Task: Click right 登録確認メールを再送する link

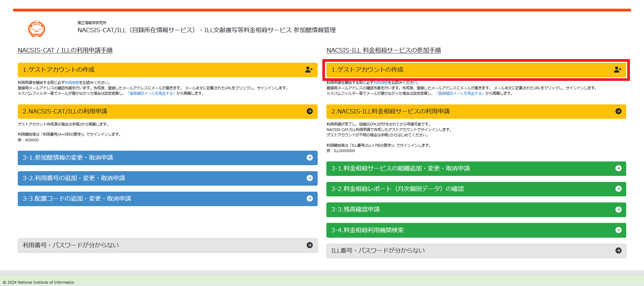Action: (460, 93)
